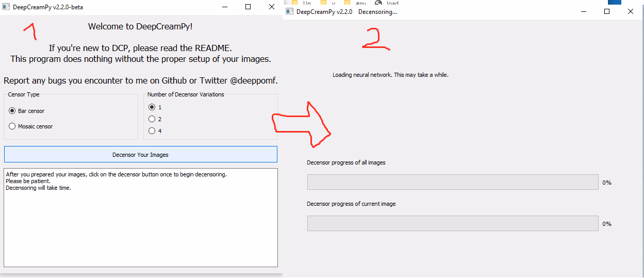Click 'Decensor progress of current image' label

click(351, 204)
